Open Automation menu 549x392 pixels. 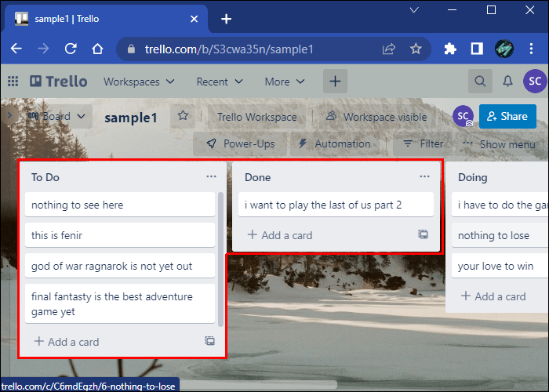coord(334,143)
